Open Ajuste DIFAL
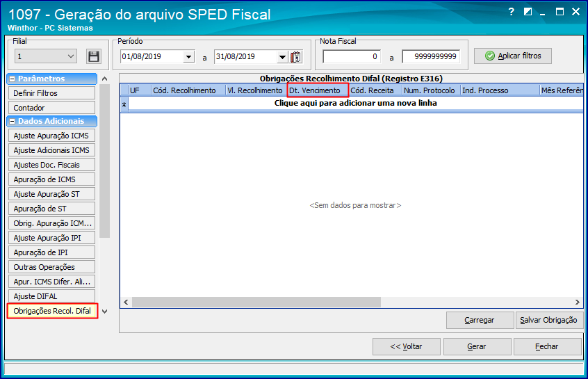This screenshot has width=588, height=379. (x=51, y=296)
